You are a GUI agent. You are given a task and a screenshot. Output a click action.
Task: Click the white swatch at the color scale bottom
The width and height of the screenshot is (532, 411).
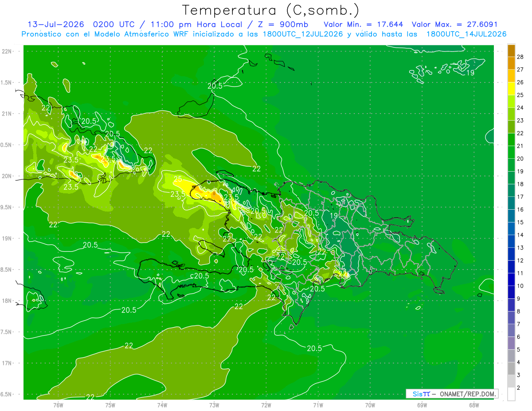511,394
